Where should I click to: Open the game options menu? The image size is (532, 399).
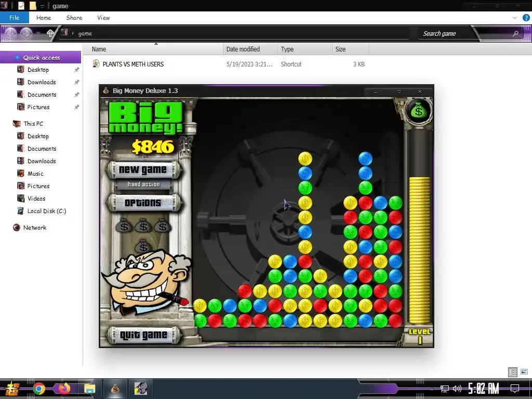point(143,203)
